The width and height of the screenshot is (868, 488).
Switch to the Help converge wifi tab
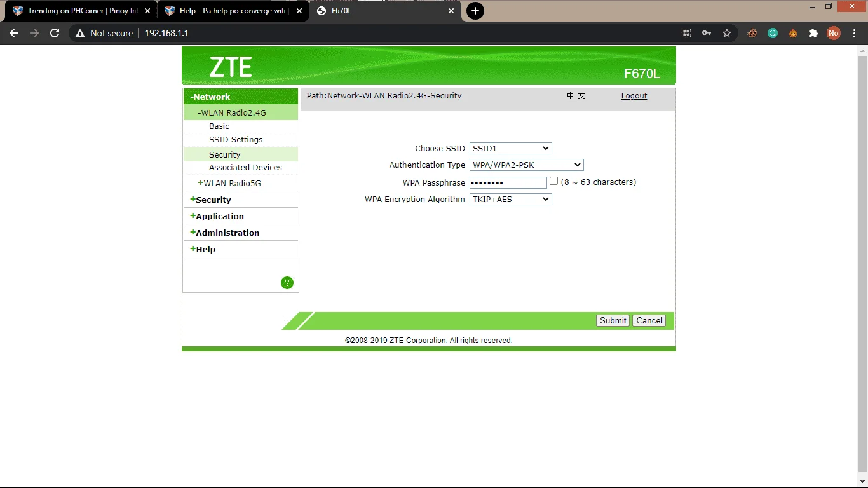coord(233,11)
